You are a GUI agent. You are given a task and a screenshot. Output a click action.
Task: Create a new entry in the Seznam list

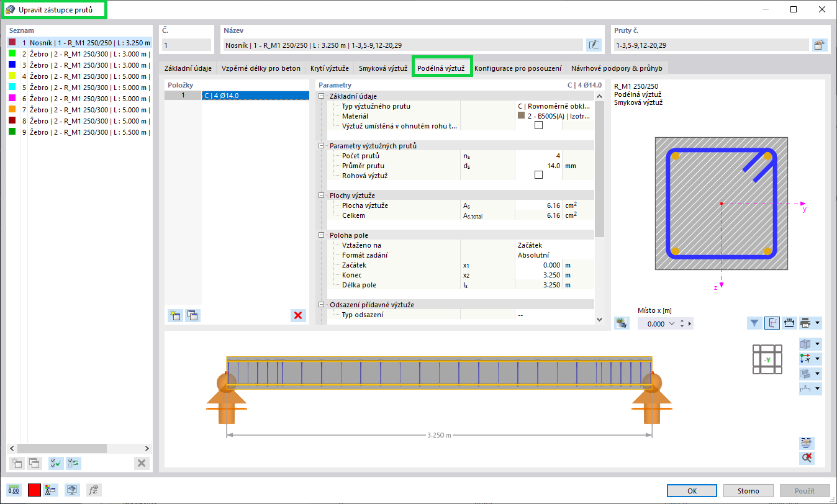(x=17, y=462)
